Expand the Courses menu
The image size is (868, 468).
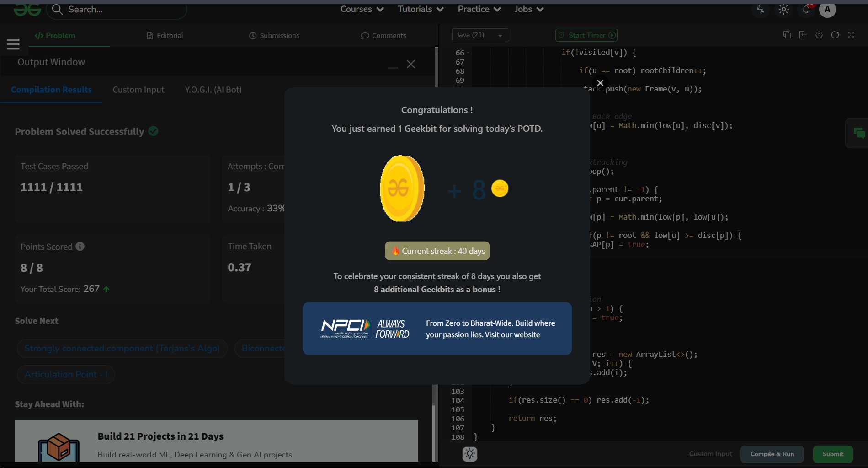point(362,9)
